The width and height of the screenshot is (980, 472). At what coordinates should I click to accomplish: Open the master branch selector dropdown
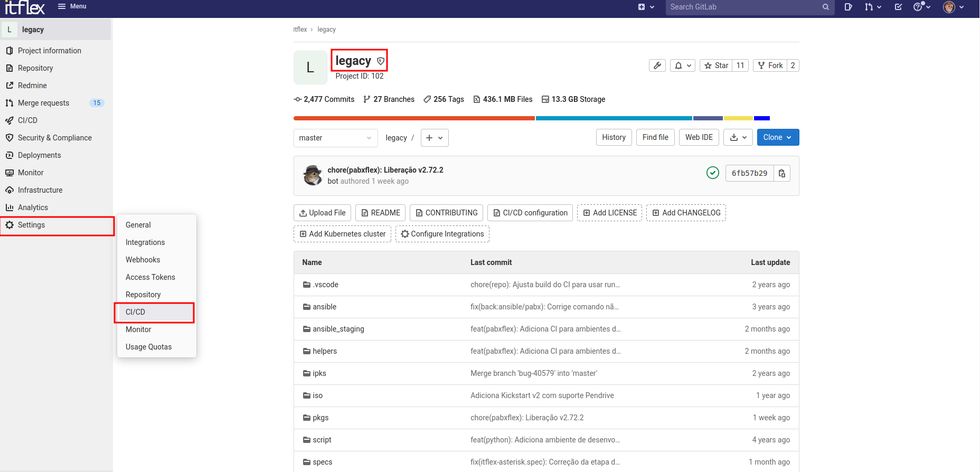click(x=336, y=138)
